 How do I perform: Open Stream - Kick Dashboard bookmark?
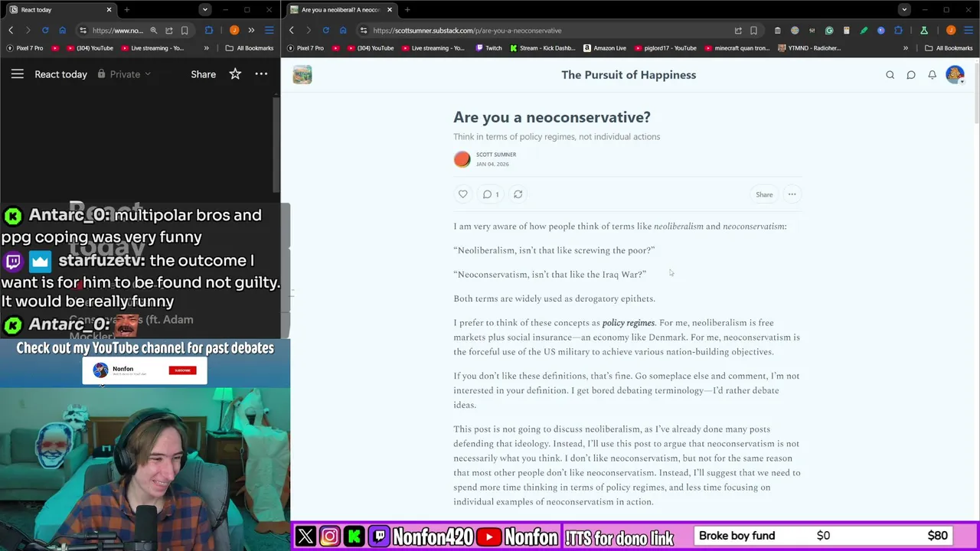pos(542,48)
